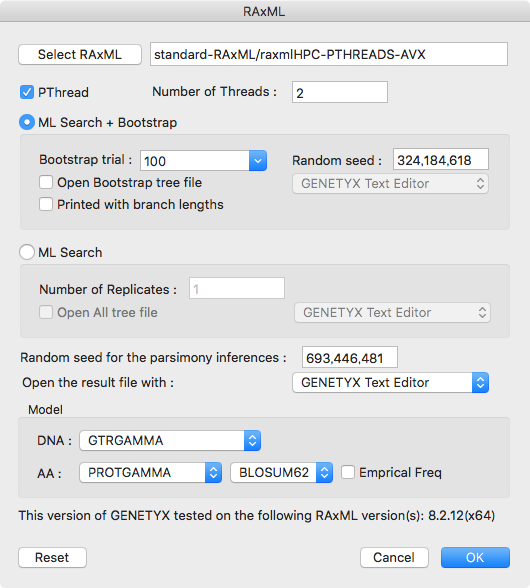Select ML Search + Bootstrap radio button

(x=27, y=122)
